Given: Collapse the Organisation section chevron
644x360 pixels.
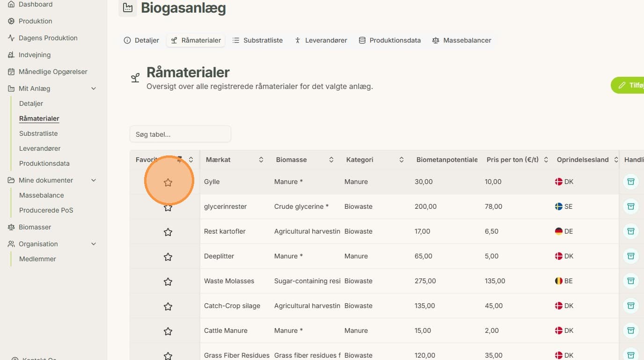Looking at the screenshot, I should [x=94, y=244].
